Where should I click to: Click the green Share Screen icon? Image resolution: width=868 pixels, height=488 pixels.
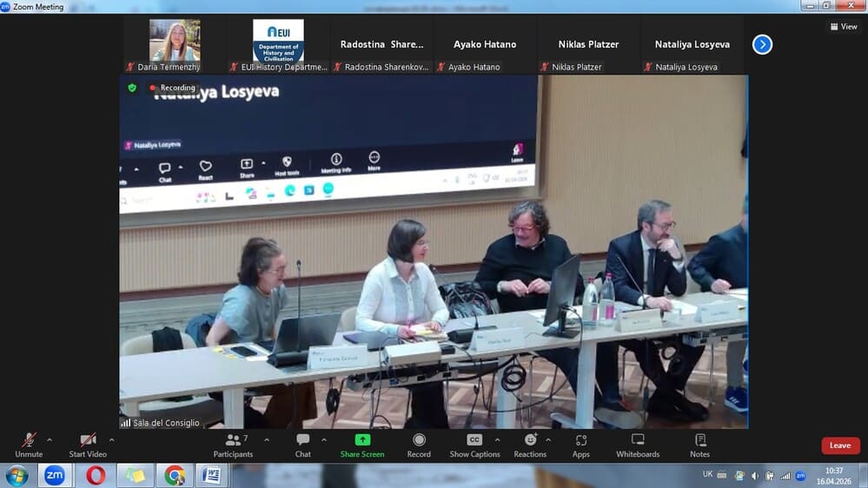tap(362, 439)
